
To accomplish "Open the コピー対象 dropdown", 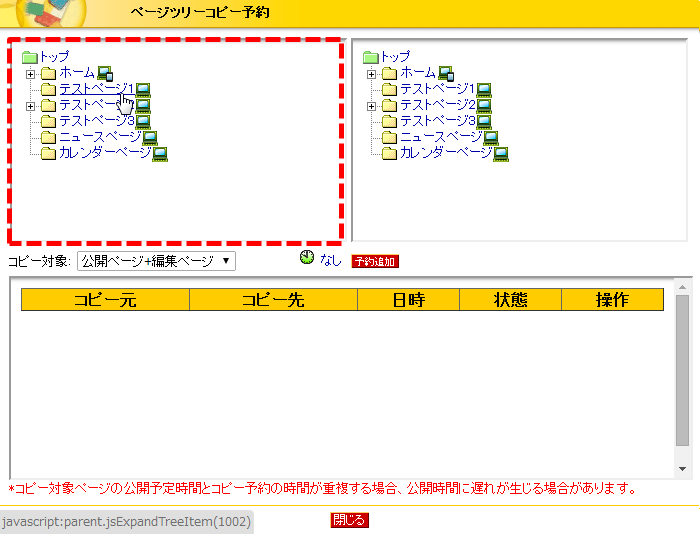I will point(156,261).
